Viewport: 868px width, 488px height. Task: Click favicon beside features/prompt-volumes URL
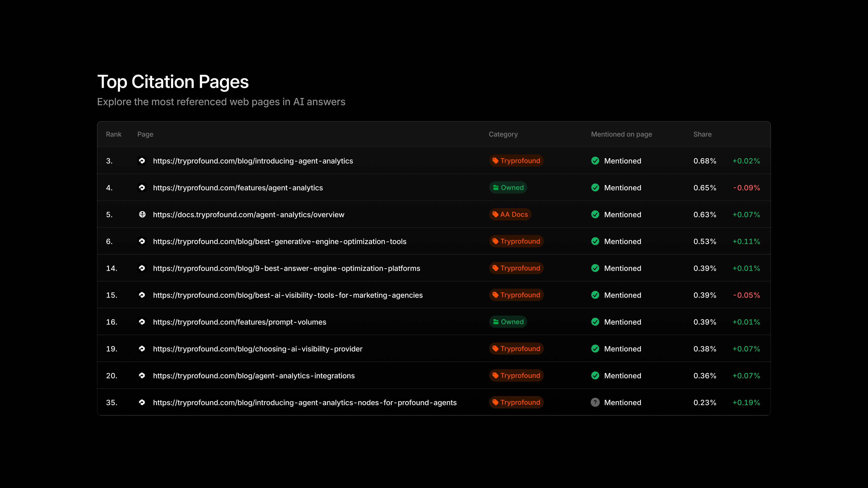[142, 322]
